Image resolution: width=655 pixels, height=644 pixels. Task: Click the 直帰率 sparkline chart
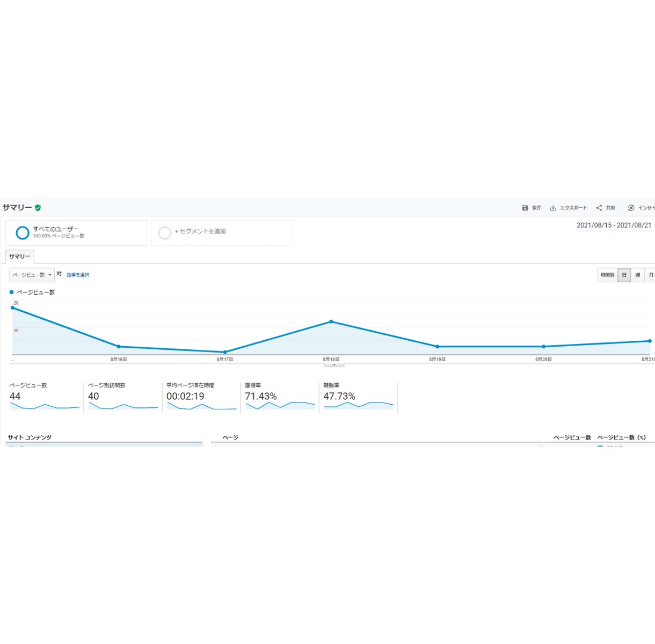coord(280,406)
